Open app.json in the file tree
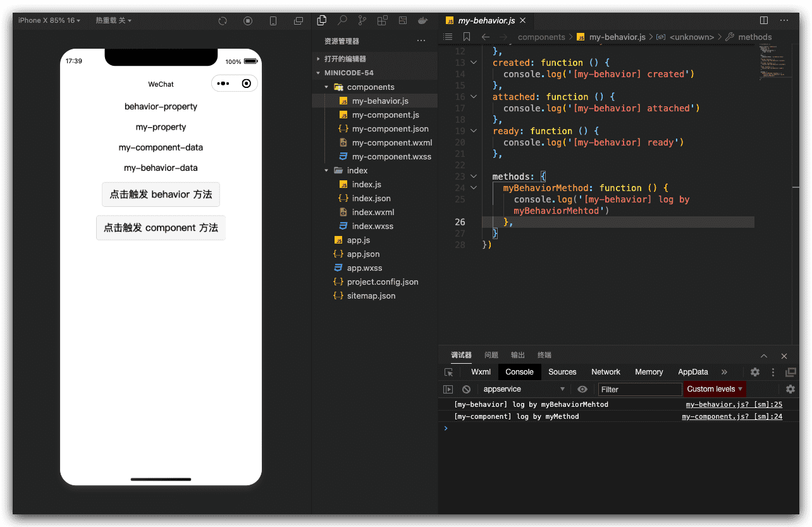This screenshot has width=812, height=527. coord(363,254)
